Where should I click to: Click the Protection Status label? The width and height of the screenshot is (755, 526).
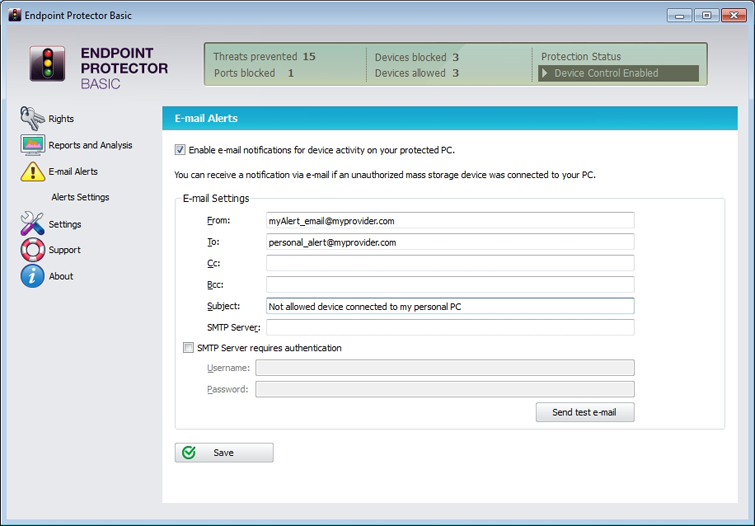[x=581, y=56]
